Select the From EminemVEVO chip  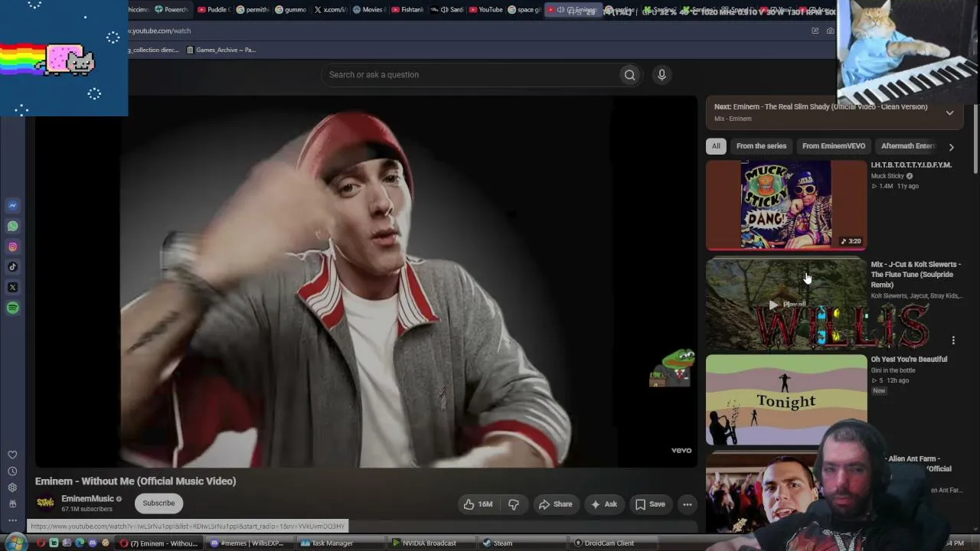(x=834, y=146)
